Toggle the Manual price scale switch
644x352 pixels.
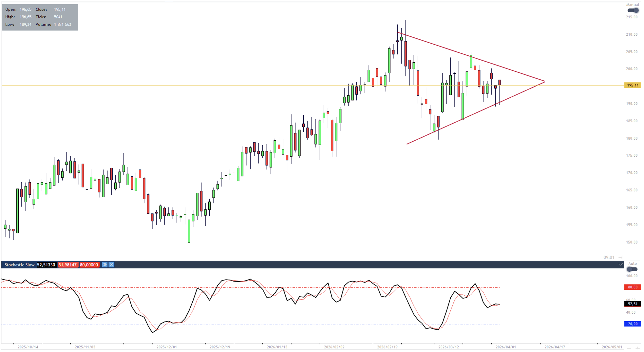(x=633, y=10)
